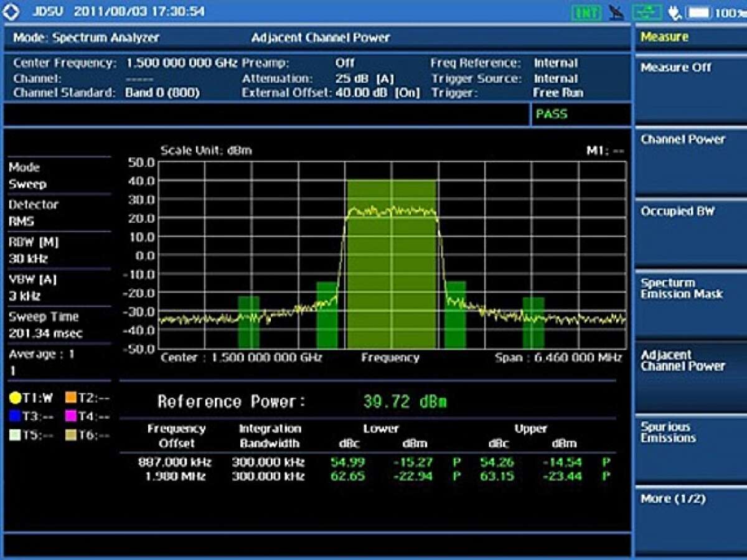Click the Integration Bandwidth column header

270,436
